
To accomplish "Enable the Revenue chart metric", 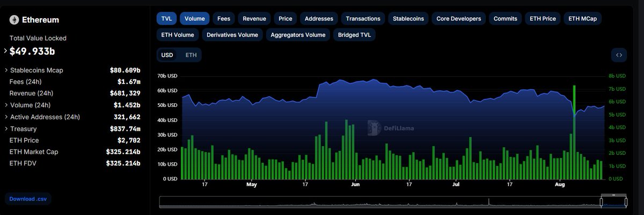I will (x=254, y=18).
